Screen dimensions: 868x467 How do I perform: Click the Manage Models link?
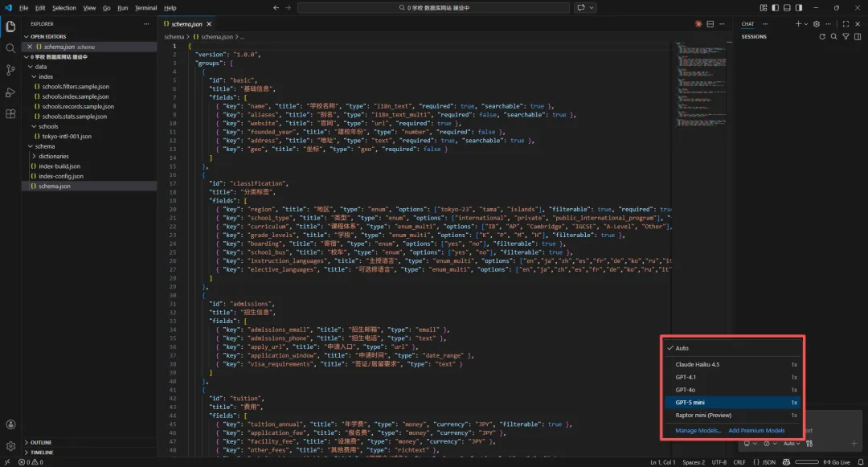(x=698, y=431)
